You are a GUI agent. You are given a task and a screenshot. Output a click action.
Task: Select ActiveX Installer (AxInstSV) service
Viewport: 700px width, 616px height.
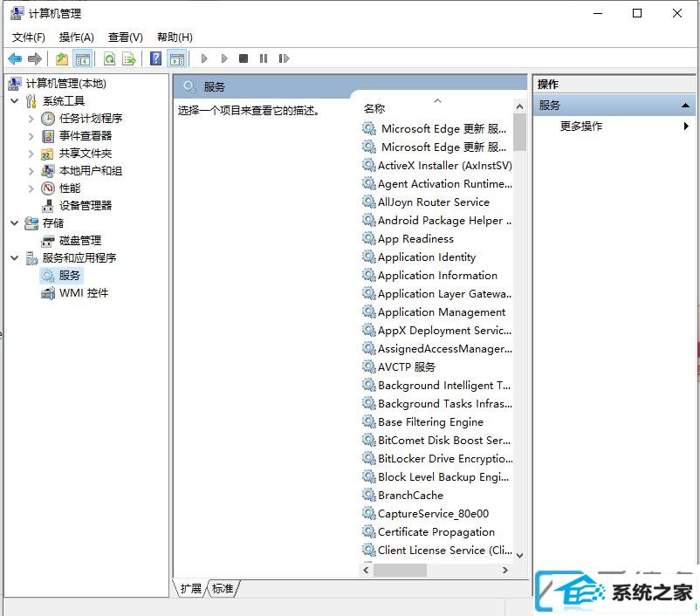[444, 166]
